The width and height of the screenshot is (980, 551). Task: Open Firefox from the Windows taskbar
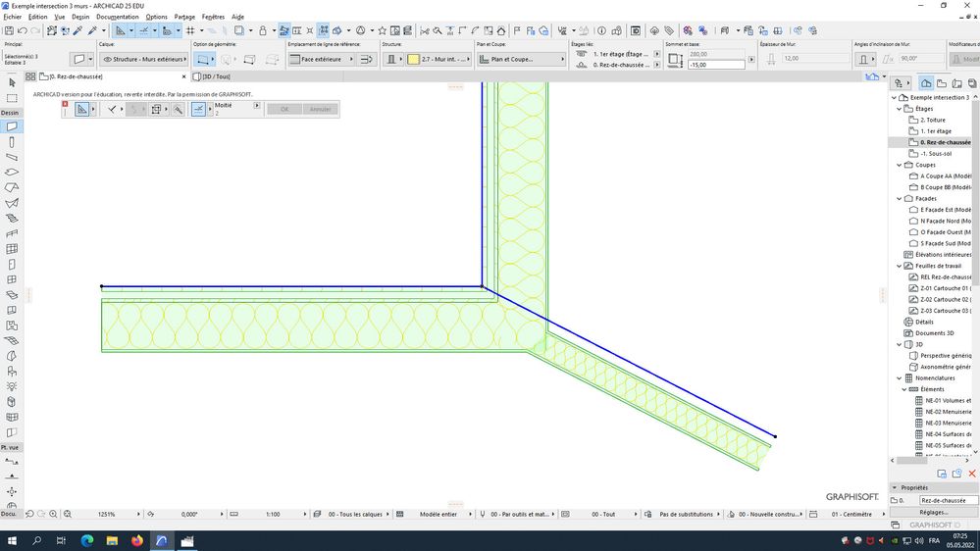tap(137, 540)
